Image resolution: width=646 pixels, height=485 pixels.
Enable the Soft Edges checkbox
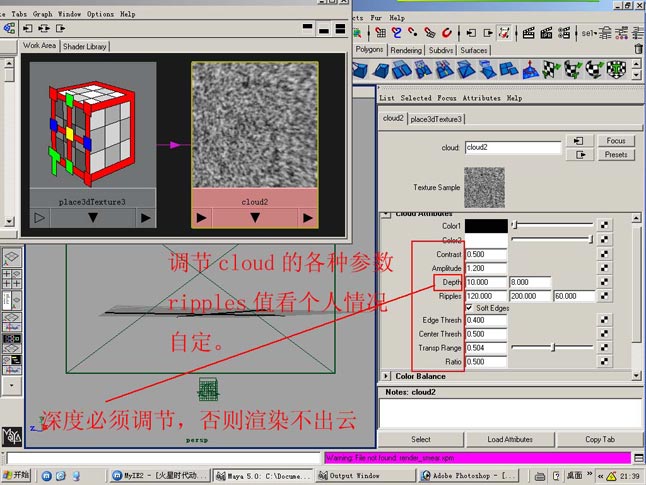pyautogui.click(x=469, y=308)
